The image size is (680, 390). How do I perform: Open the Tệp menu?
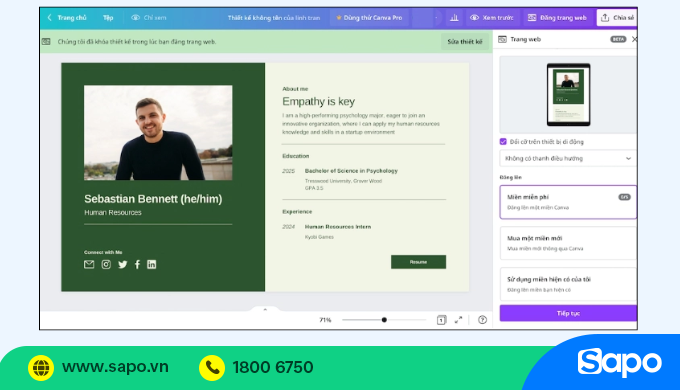pos(108,18)
